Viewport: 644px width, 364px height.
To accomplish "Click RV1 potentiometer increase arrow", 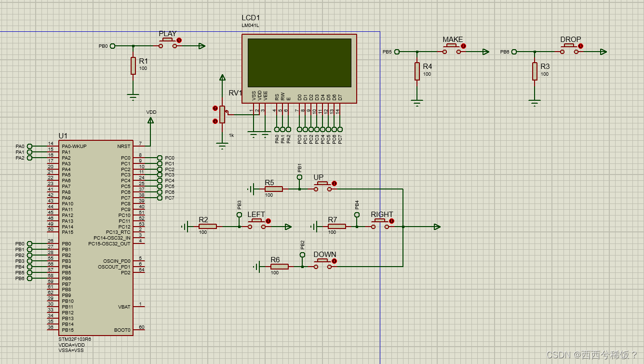I will point(215,108).
